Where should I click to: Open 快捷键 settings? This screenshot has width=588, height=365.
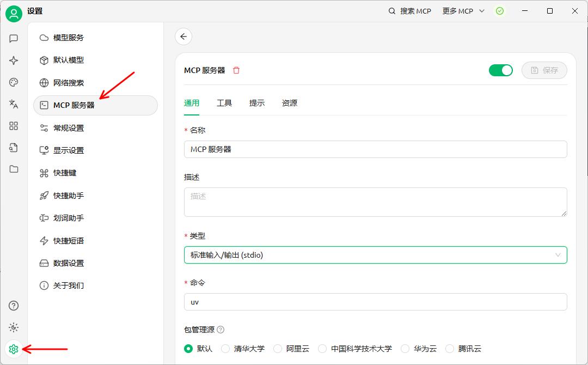click(x=95, y=173)
